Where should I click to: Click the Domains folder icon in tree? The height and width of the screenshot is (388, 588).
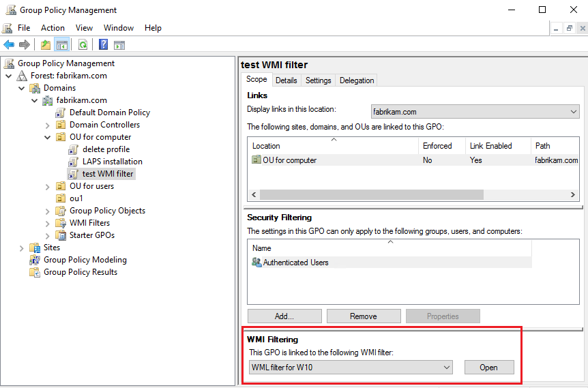(35, 88)
